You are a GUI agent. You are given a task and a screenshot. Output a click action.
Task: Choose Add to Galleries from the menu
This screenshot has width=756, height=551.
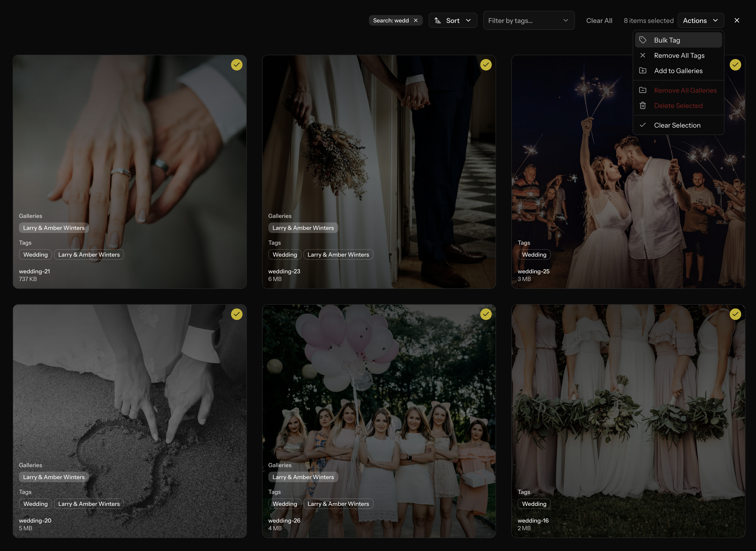click(678, 71)
